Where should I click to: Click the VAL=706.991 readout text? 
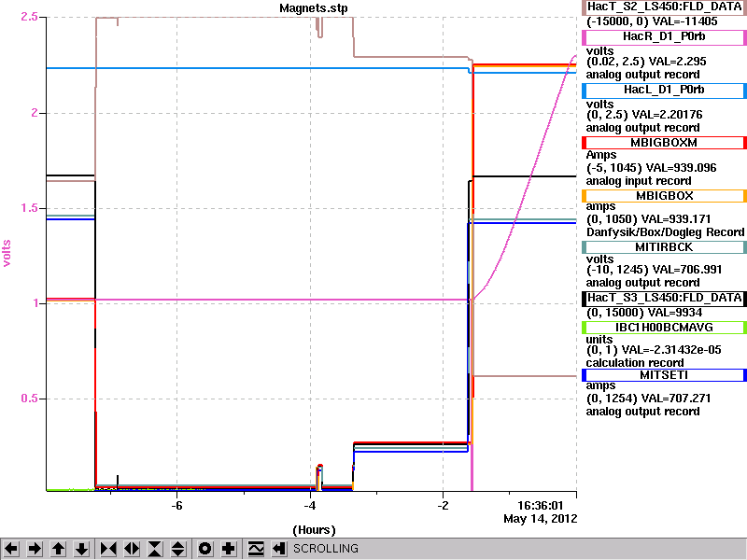coord(687,270)
